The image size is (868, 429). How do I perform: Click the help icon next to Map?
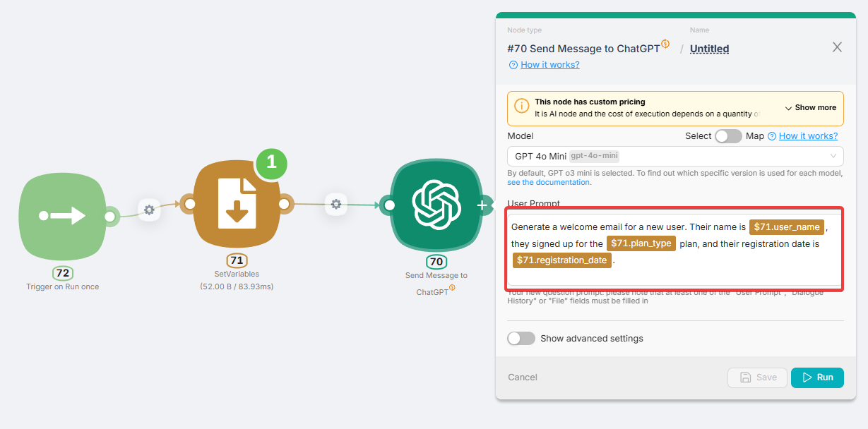(772, 136)
